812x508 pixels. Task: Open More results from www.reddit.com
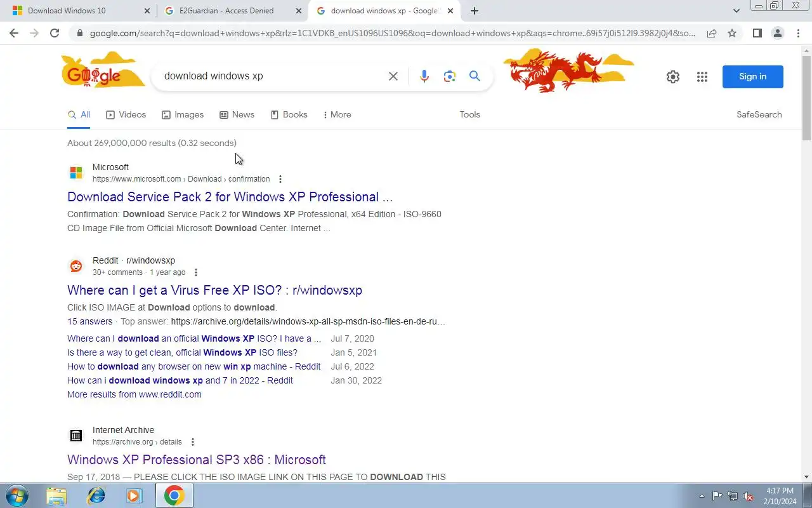point(134,395)
